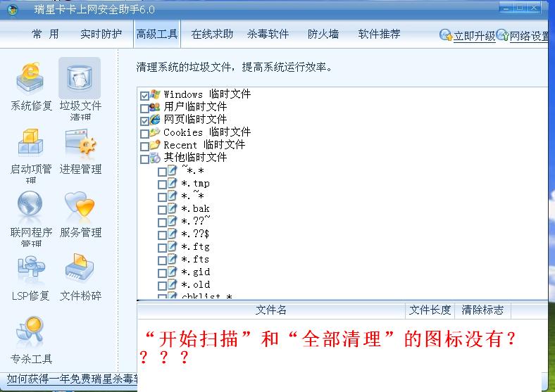The width and height of the screenshot is (555, 392).
Task: Open 专杀工具 magnifier icon
Action: [x=30, y=331]
